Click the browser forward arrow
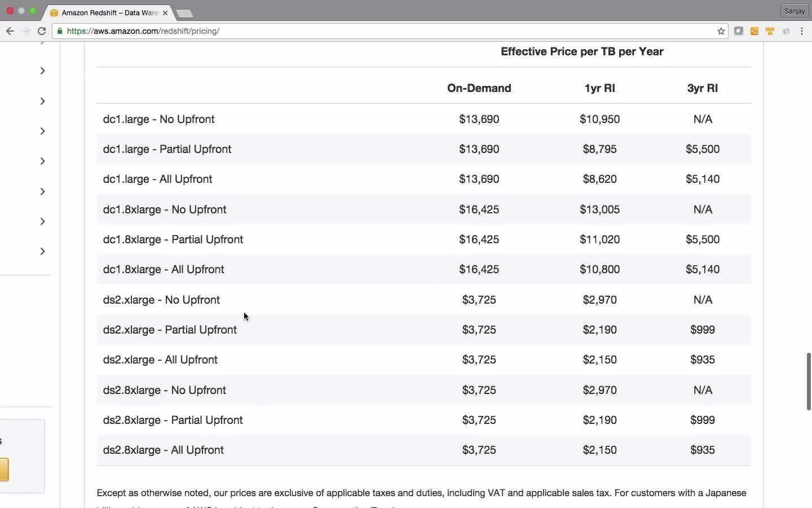This screenshot has height=508, width=812. [x=26, y=31]
